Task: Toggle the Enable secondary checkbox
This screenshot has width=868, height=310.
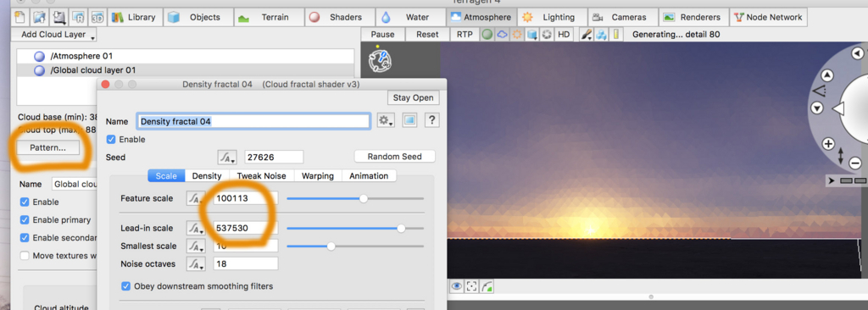Action: pyautogui.click(x=25, y=238)
